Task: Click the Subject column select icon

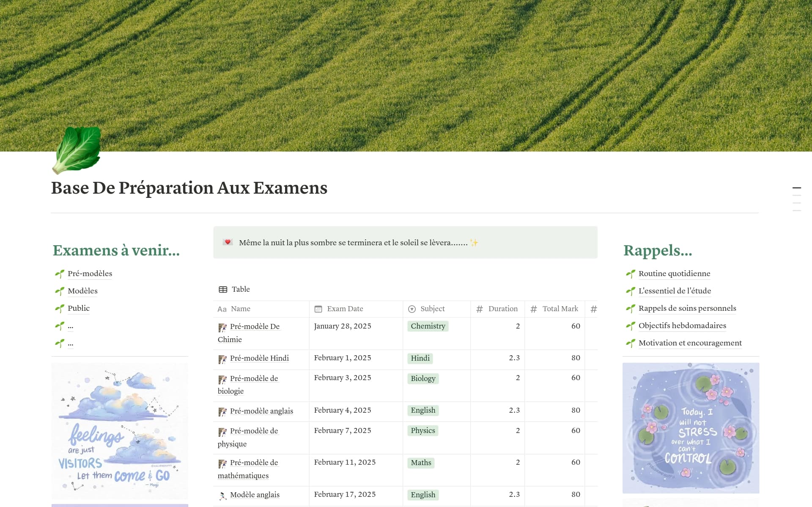Action: (x=412, y=309)
